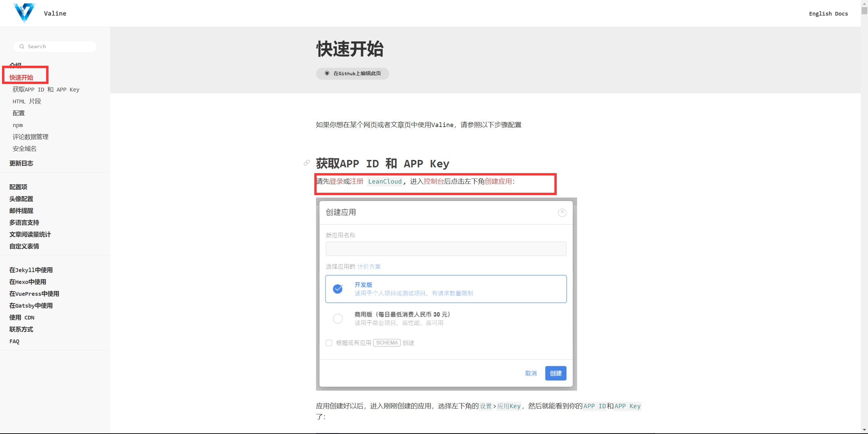
Task: Click the 创建 button in the dialog
Action: tap(556, 373)
